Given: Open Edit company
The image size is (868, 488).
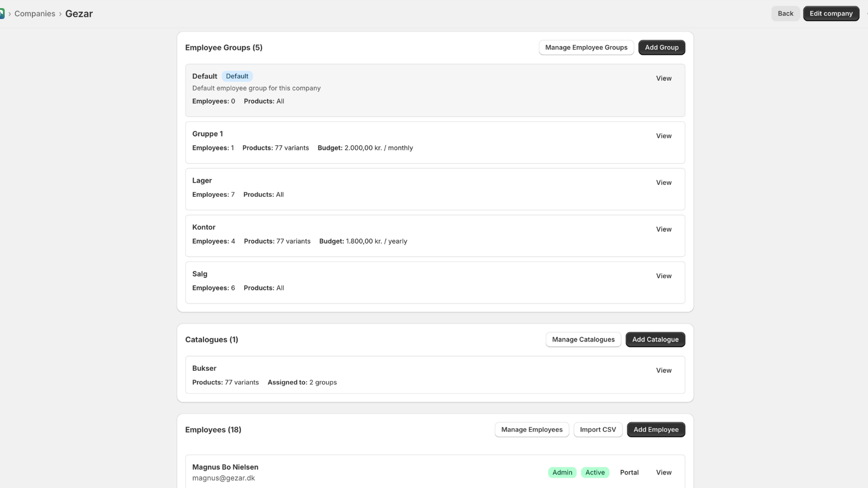Looking at the screenshot, I should tap(831, 14).
